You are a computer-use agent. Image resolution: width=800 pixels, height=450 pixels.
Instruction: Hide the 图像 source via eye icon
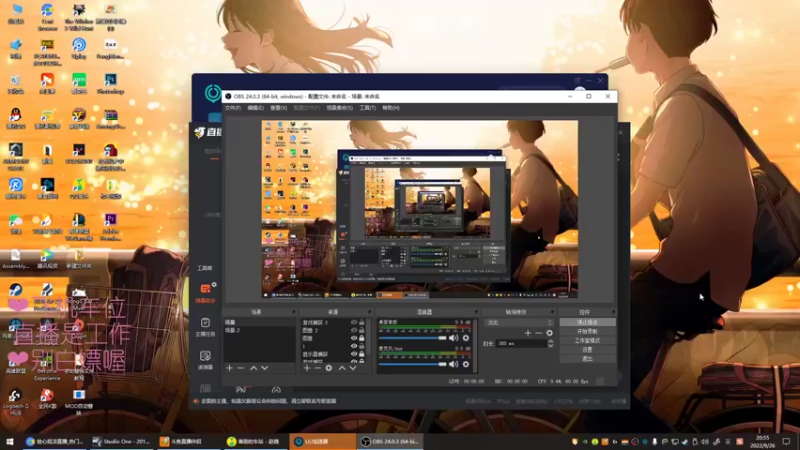pos(354,338)
